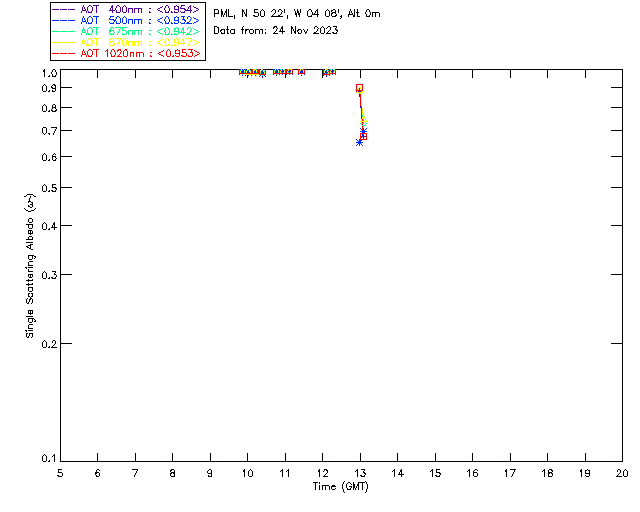Click the x-axis hour label 11
Image resolution: width=640 pixels, height=512 pixels.
coord(285,474)
